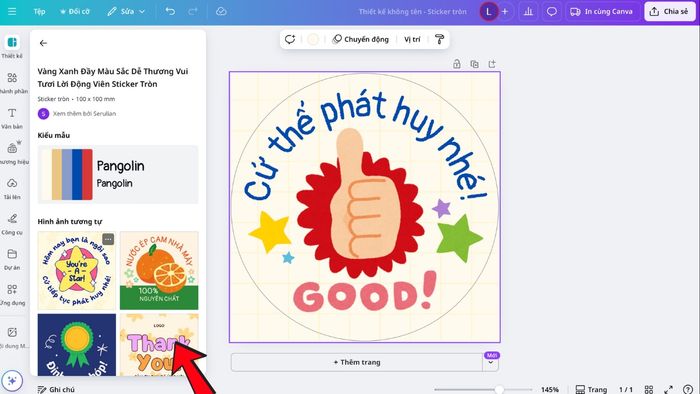Image resolution: width=700 pixels, height=394 pixels.
Task: Open Công cụ tools tab
Action: click(x=12, y=224)
